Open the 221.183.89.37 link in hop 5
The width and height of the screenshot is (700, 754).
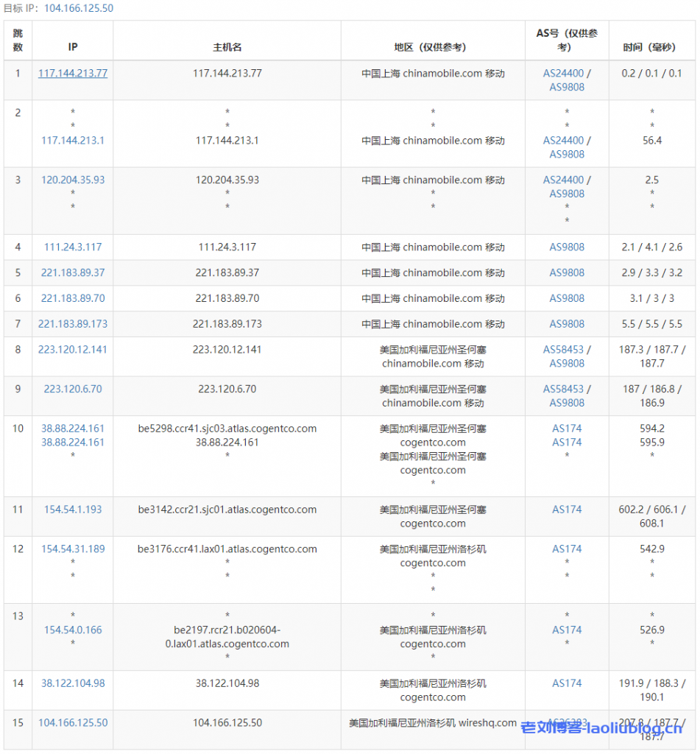pos(72,272)
